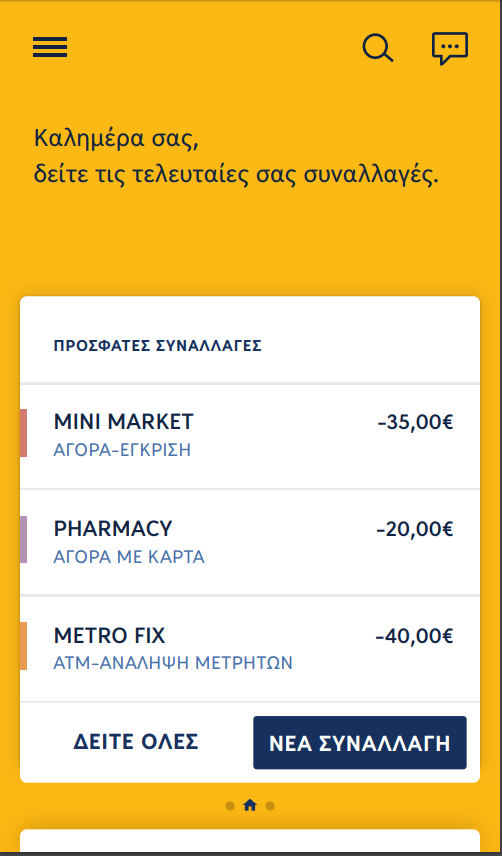Select the -40,00€ amount
The height and width of the screenshot is (856, 502).
point(415,636)
